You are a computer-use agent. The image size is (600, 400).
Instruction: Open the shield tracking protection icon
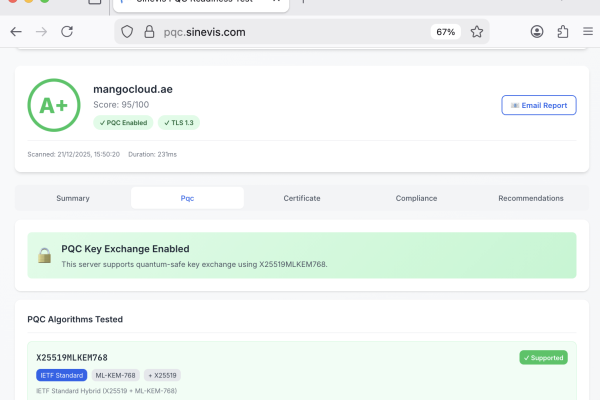(x=127, y=32)
